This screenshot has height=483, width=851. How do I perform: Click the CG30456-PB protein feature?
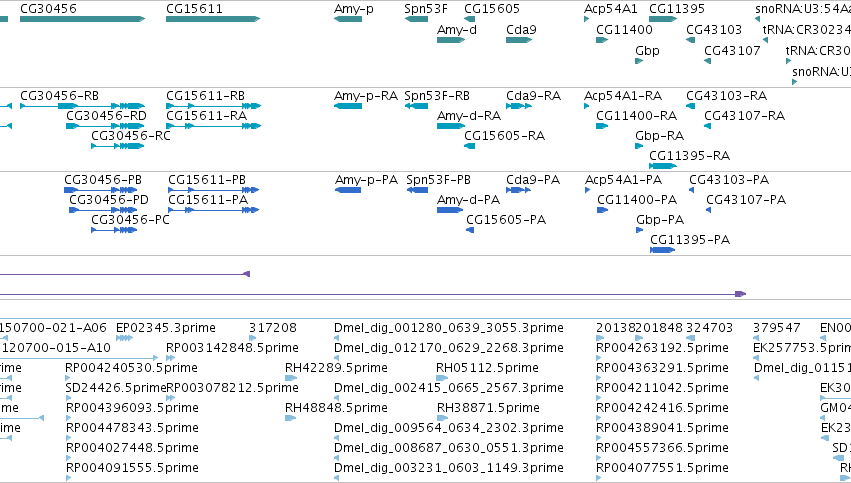(x=100, y=190)
